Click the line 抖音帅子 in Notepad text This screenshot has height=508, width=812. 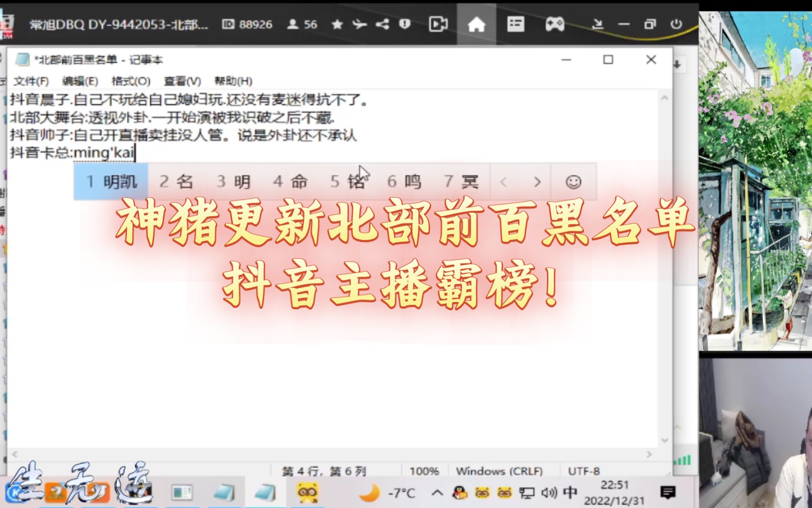tap(183, 135)
